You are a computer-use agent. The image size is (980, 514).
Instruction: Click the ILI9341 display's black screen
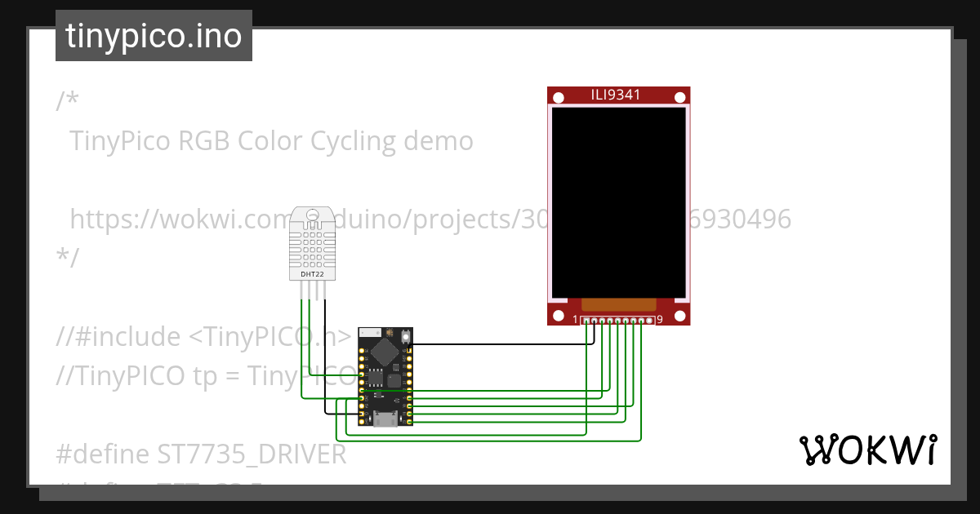618,202
